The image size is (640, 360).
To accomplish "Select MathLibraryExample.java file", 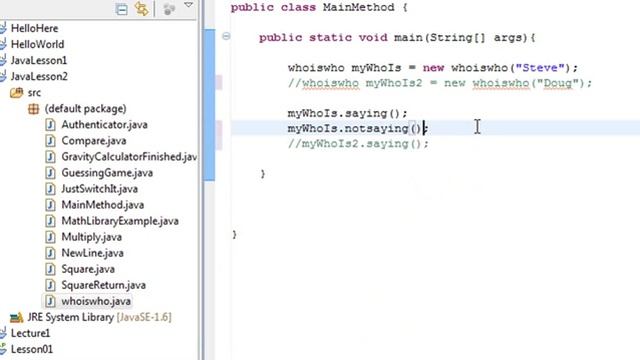I will coord(120,221).
